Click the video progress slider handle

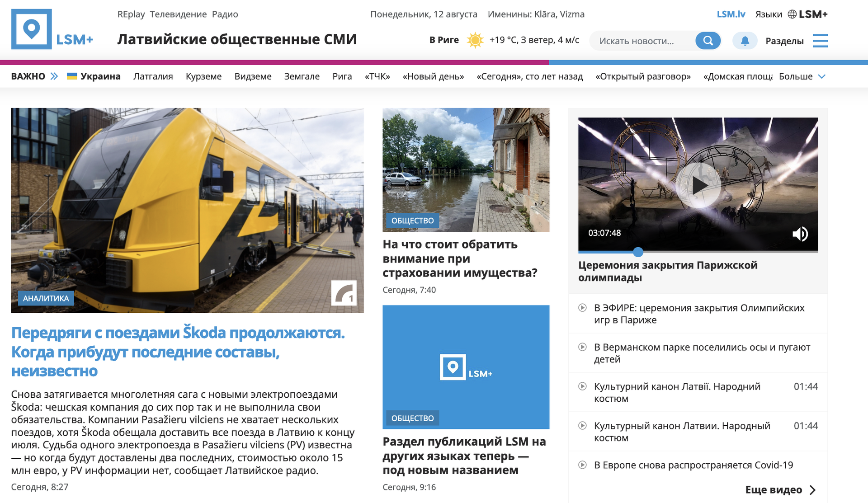click(638, 252)
